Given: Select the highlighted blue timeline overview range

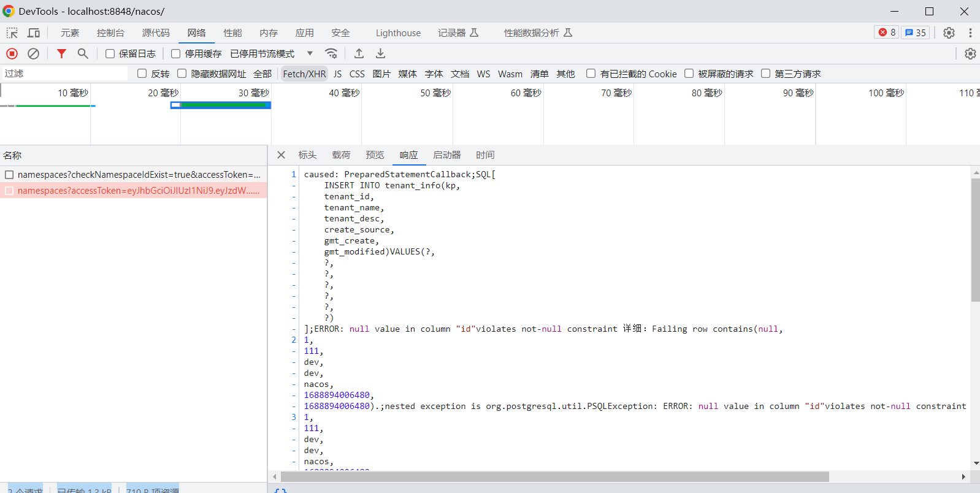Looking at the screenshot, I should (221, 105).
